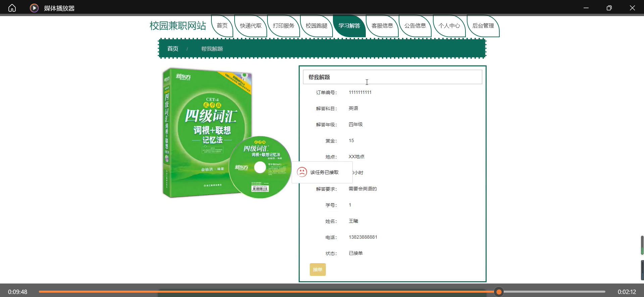Click status value 已接单
644x297 pixels.
click(356, 253)
